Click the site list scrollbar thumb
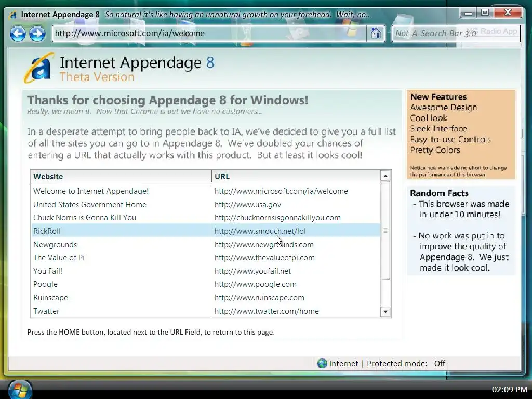 (x=385, y=230)
